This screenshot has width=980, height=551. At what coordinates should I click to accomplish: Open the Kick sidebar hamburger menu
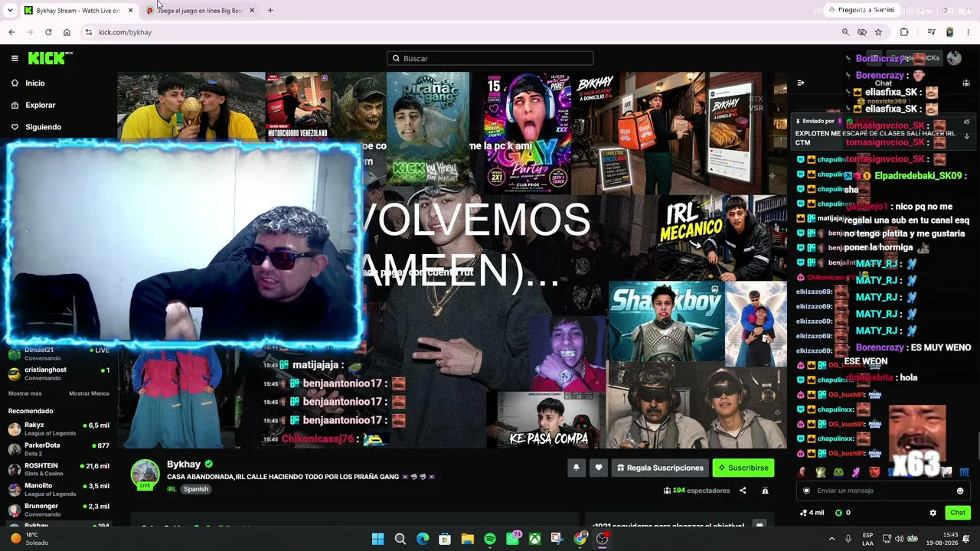pos(15,58)
